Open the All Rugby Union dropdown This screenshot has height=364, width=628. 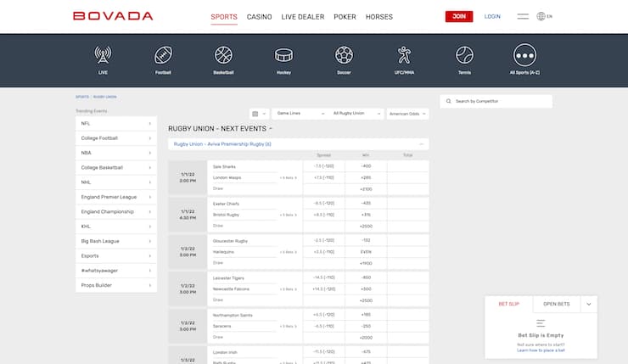356,114
